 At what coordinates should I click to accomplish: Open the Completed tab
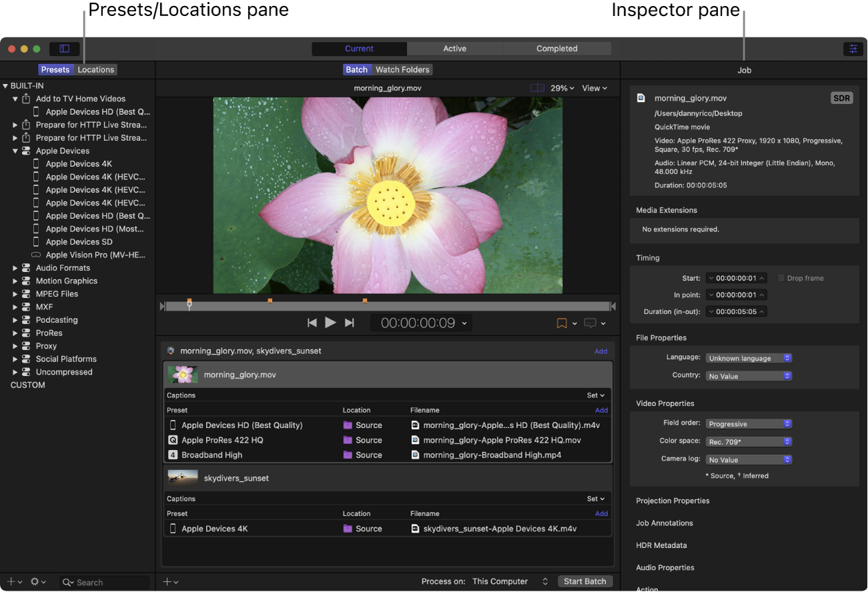(557, 49)
